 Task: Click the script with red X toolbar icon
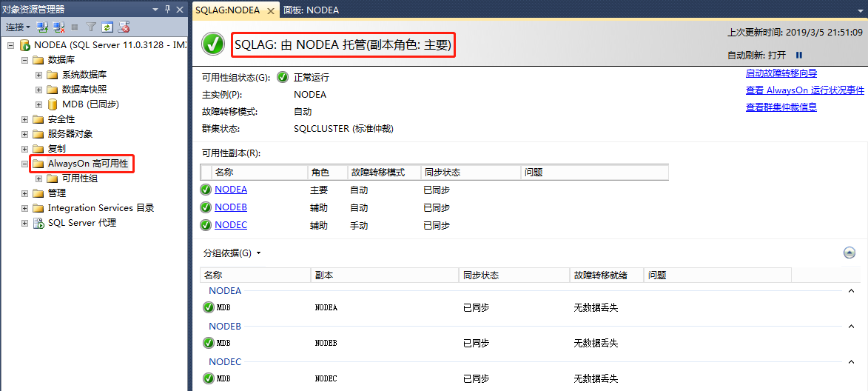(x=124, y=27)
